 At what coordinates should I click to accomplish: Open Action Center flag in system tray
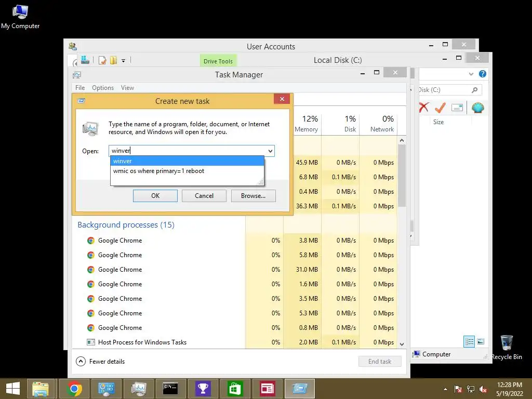coord(458,389)
